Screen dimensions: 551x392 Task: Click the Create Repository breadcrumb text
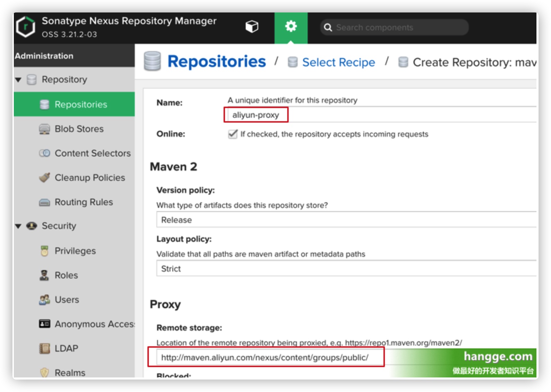(475, 62)
